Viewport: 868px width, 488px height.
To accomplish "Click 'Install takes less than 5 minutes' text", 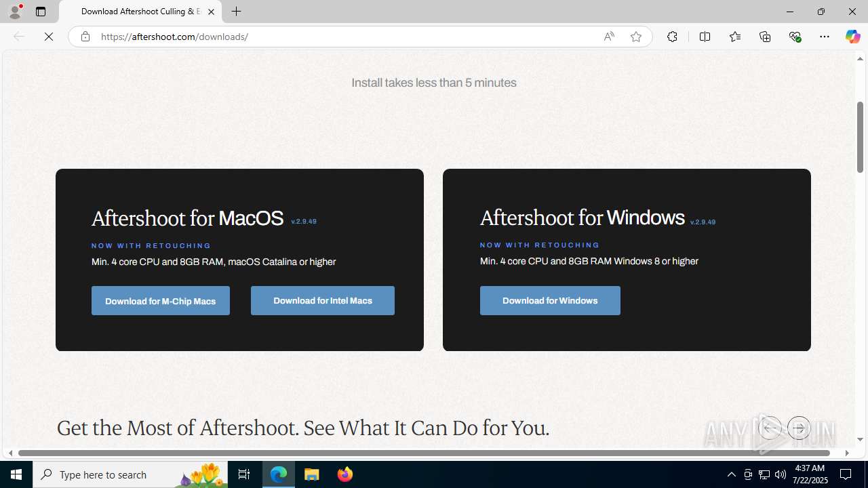I will point(434,83).
